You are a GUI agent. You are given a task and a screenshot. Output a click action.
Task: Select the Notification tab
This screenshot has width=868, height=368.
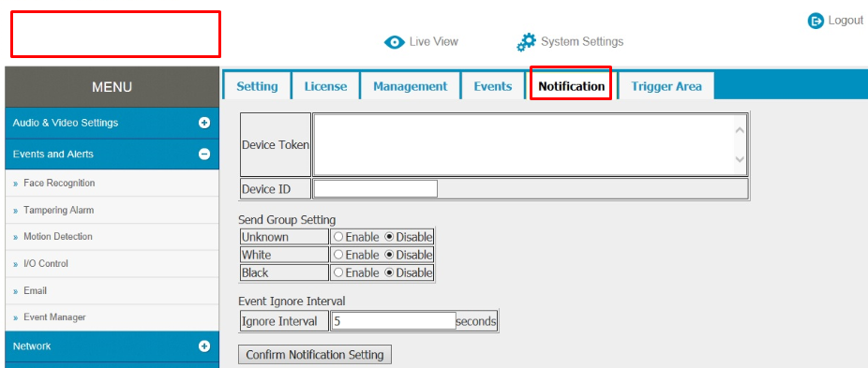point(571,86)
